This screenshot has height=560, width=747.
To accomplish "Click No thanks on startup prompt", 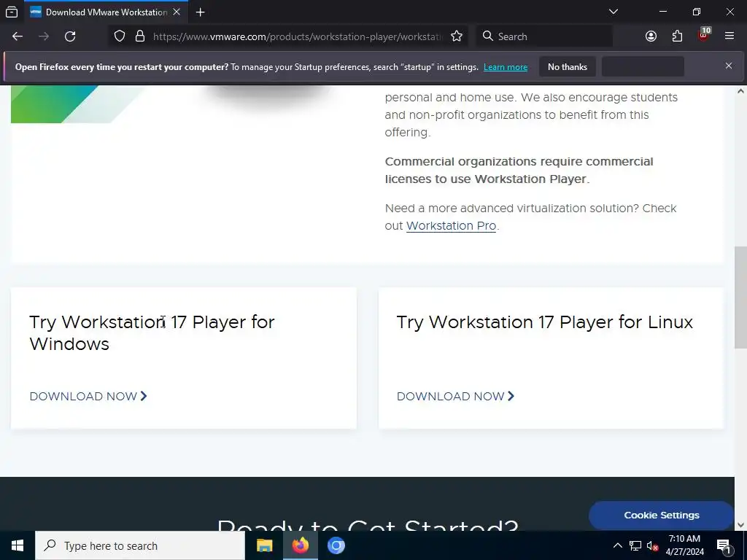I will (x=568, y=67).
